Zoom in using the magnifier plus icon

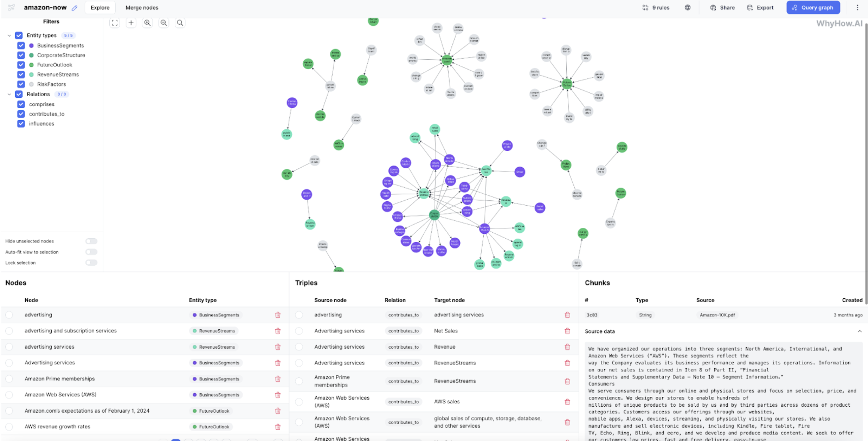click(x=147, y=23)
